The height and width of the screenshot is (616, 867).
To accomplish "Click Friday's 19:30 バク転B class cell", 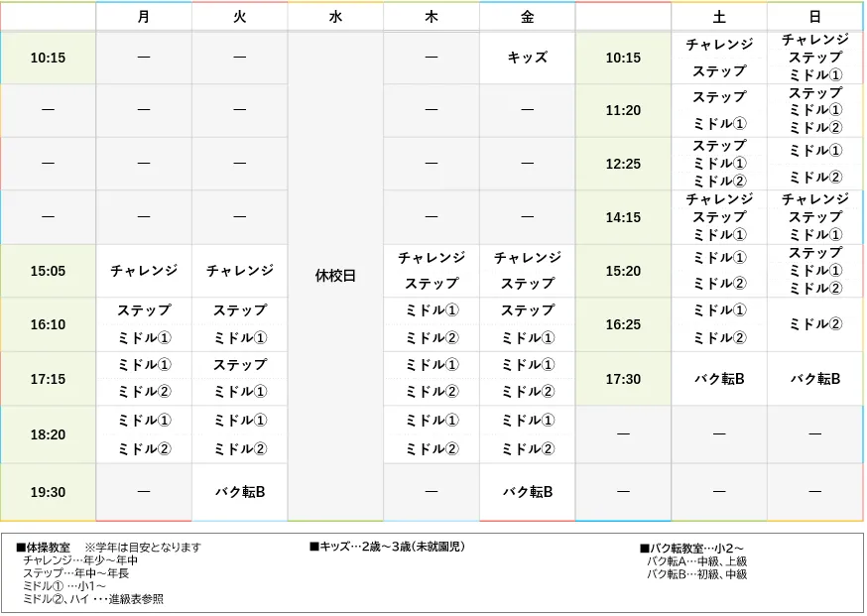I will (x=527, y=491).
